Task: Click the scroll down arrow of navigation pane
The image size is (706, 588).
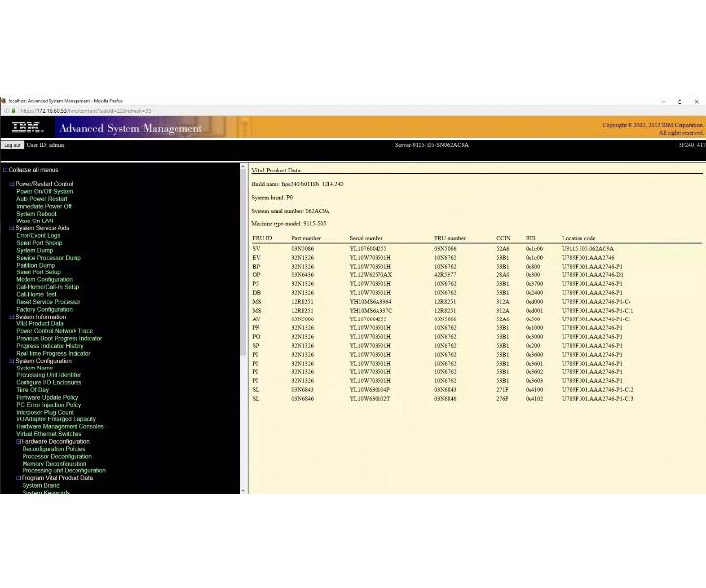Action: point(243,491)
